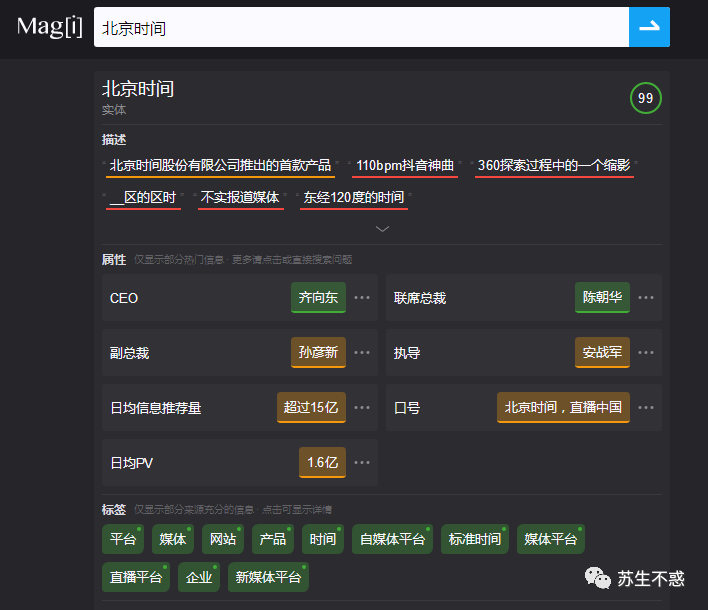
Task: Open the more options dots for 口号
Action: click(646, 408)
